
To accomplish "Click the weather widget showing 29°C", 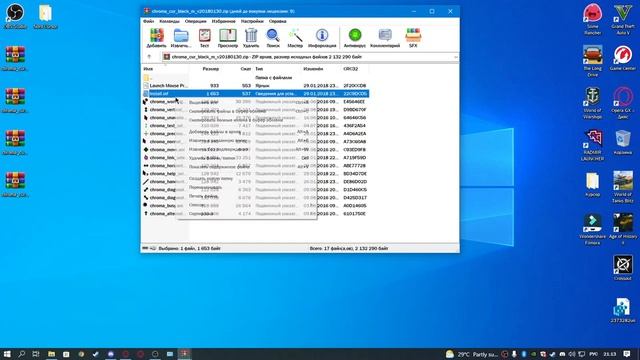I will 471,354.
